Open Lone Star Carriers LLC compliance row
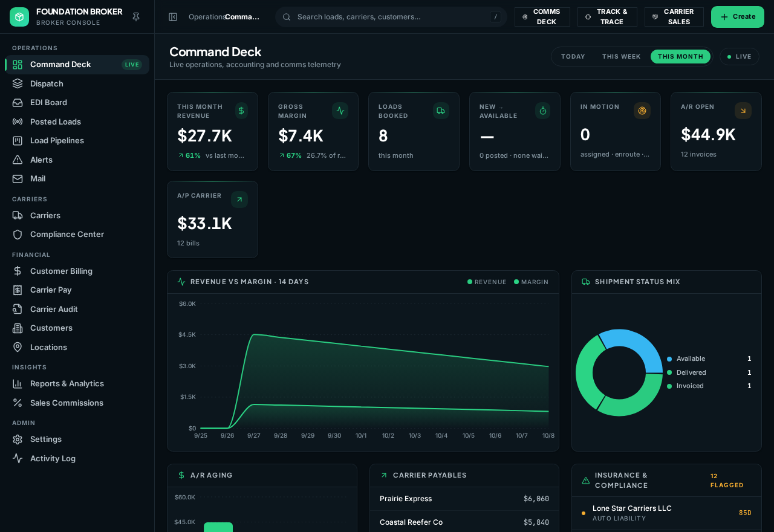Image resolution: width=774 pixels, height=532 pixels. [666, 513]
